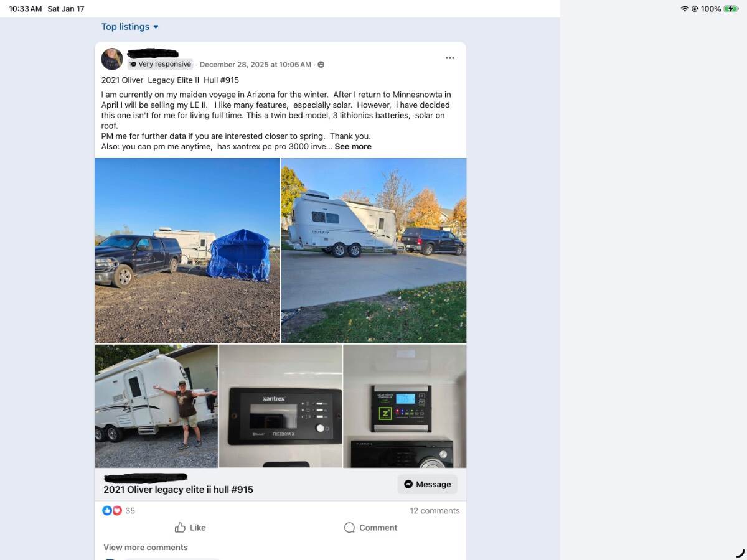Expand View more comments

click(x=146, y=548)
